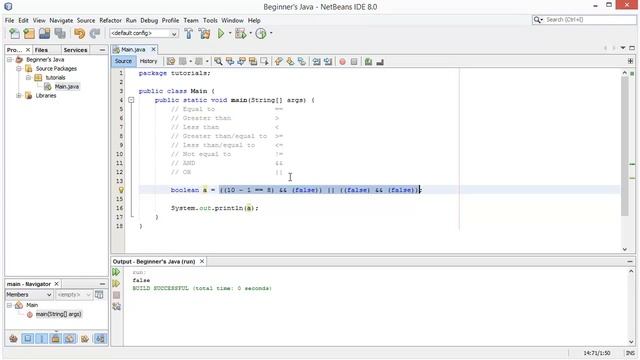Toggle Rectangular Selection icon
Image resolution: width=640 pixels, height=360 pixels.
tap(264, 62)
